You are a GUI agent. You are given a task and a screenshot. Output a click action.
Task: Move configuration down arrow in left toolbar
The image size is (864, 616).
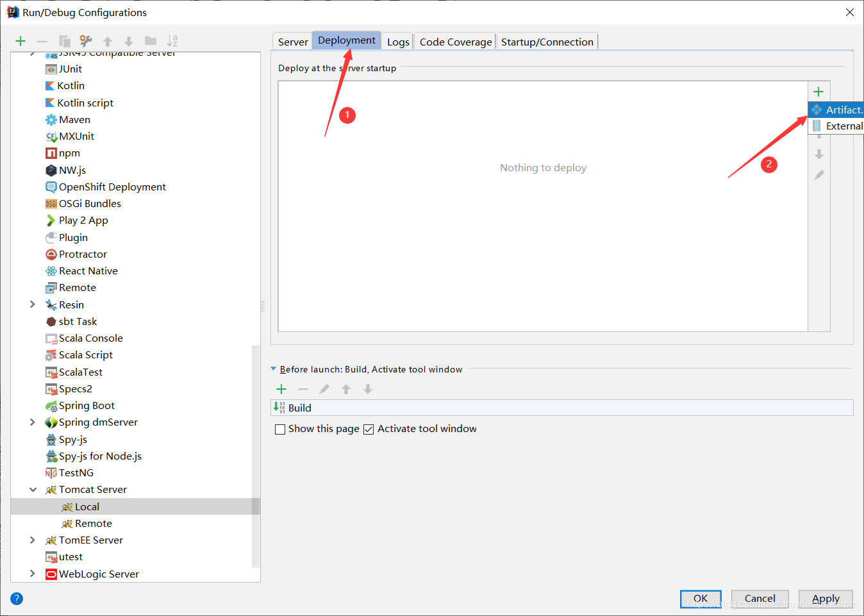129,41
